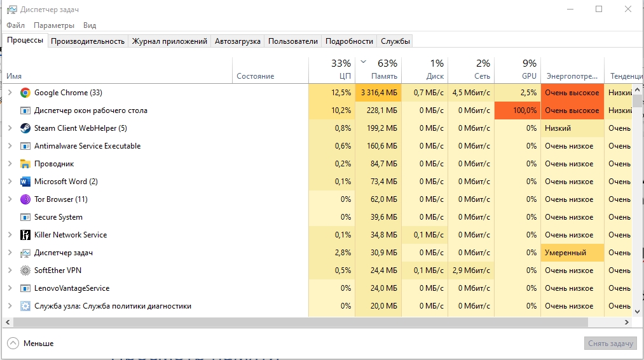This screenshot has height=360, width=644.
Task: Sort by the ЦП column header
Action: (332, 70)
